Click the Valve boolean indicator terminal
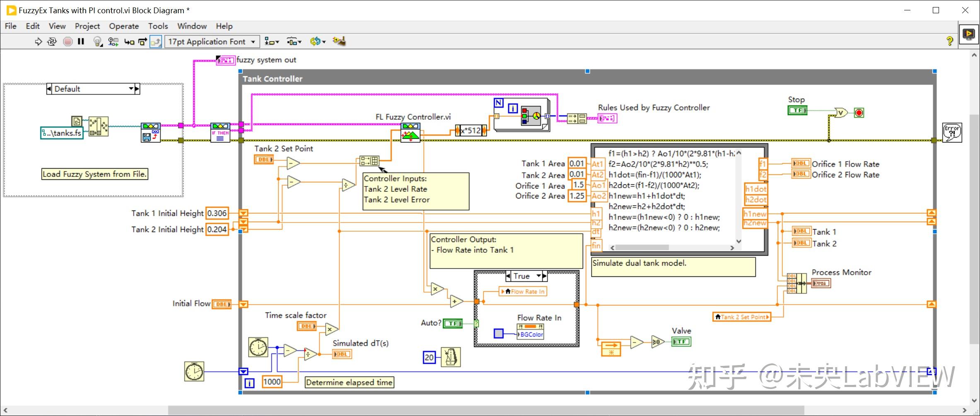The height and width of the screenshot is (416, 980). pos(681,341)
